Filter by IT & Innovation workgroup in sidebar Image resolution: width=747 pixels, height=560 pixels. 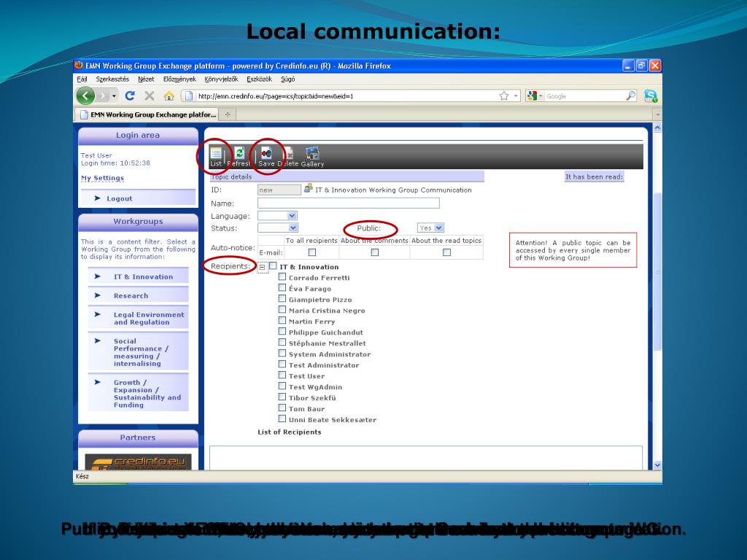coord(138,276)
